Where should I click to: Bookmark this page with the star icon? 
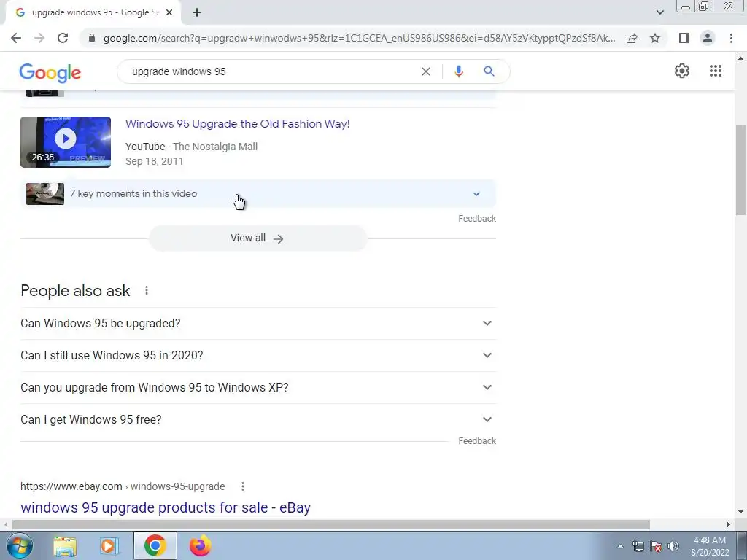[x=655, y=38]
